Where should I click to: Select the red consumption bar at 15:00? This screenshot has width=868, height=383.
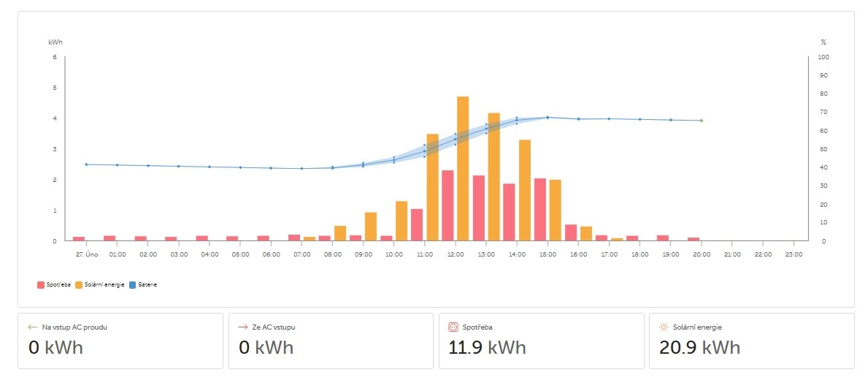coord(540,210)
